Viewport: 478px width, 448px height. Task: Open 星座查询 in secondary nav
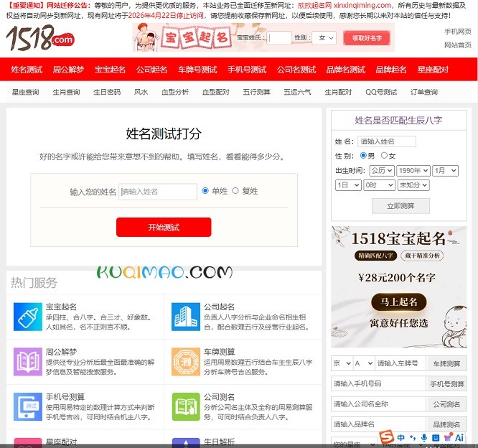pos(26,92)
